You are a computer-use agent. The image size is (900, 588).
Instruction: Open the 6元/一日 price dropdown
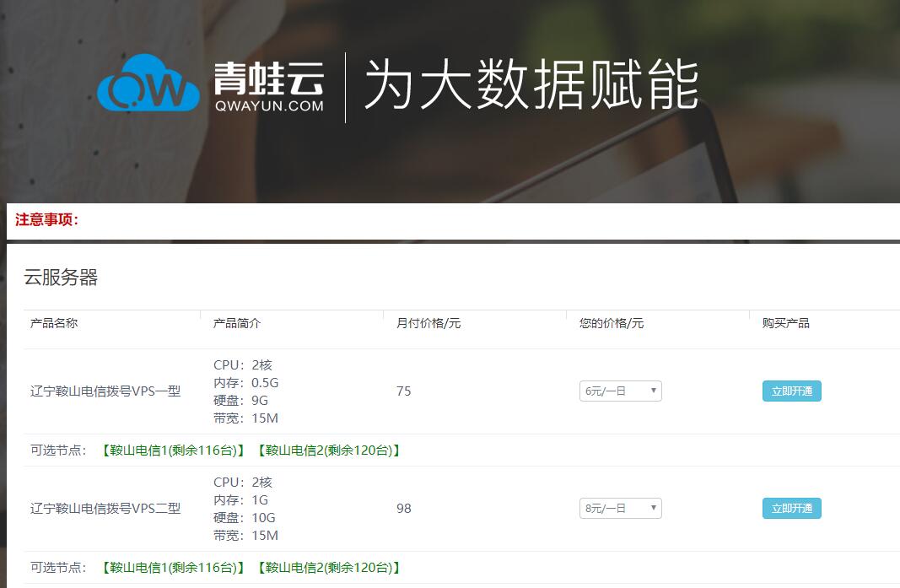click(620, 391)
